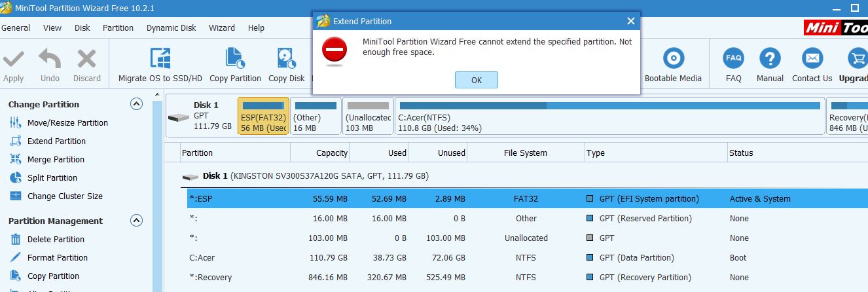
Task: Open the Bootable Media builder
Action: tap(673, 65)
